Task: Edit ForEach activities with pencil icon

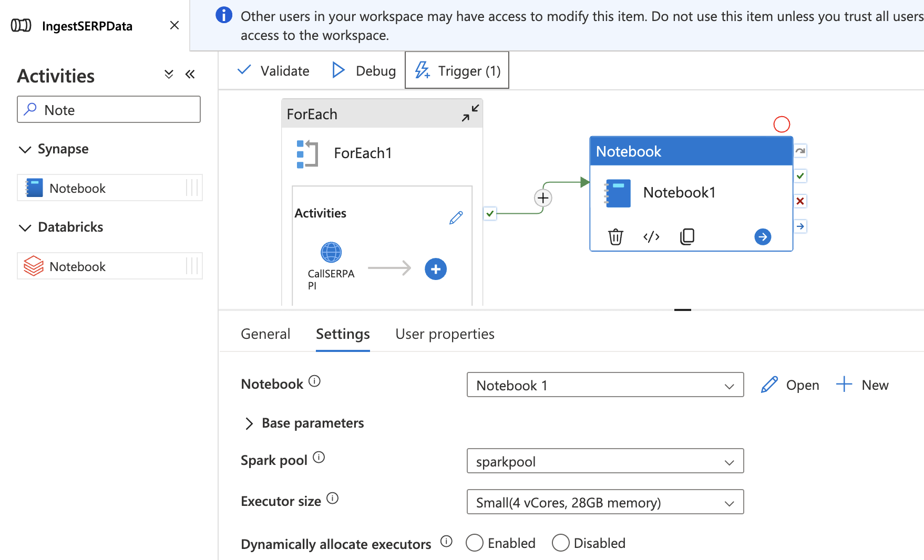Action: pos(456,217)
